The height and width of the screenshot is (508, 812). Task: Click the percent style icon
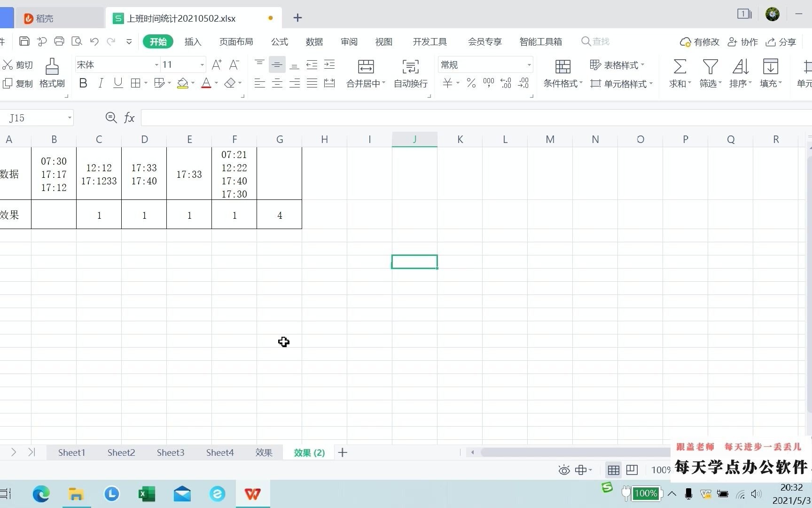pyautogui.click(x=471, y=83)
